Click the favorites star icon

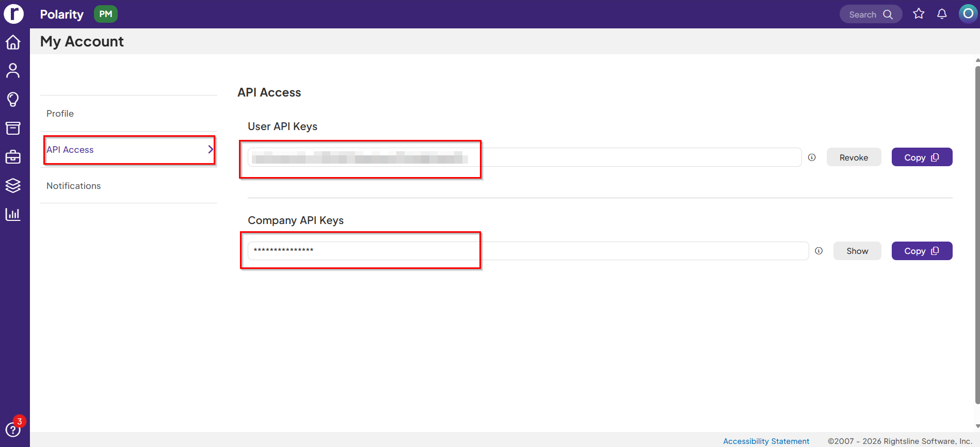pyautogui.click(x=919, y=14)
